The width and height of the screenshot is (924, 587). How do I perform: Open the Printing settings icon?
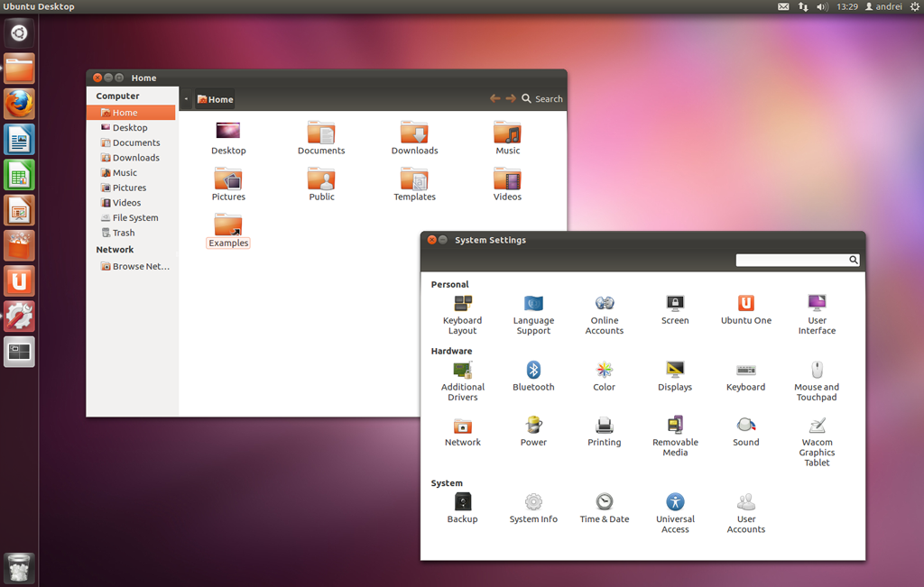604,426
